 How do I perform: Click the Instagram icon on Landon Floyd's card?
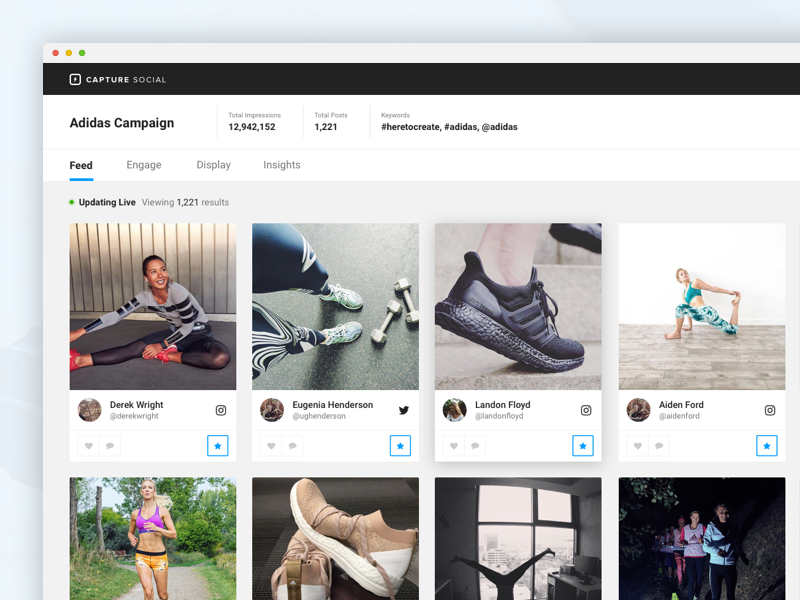click(585, 410)
